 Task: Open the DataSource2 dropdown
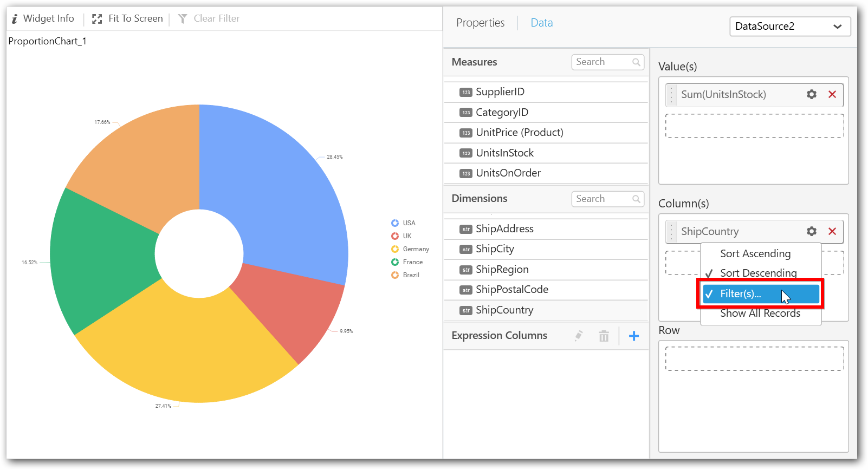click(789, 27)
